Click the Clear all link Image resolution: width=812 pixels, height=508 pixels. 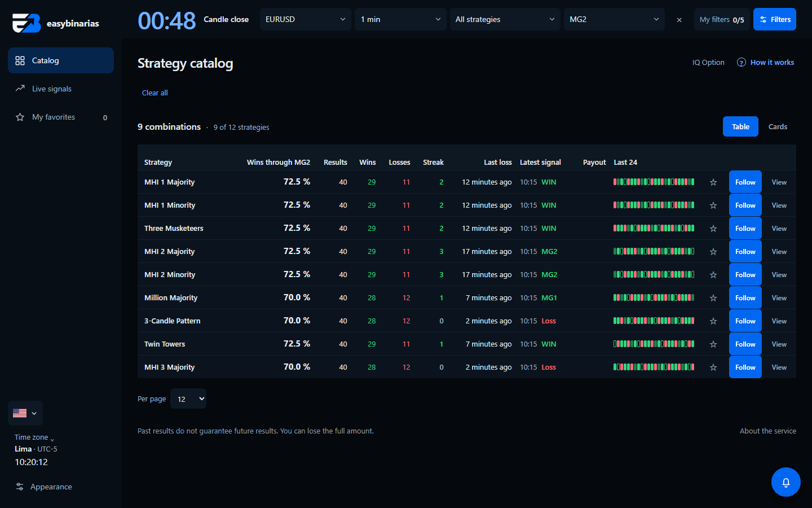[155, 93]
